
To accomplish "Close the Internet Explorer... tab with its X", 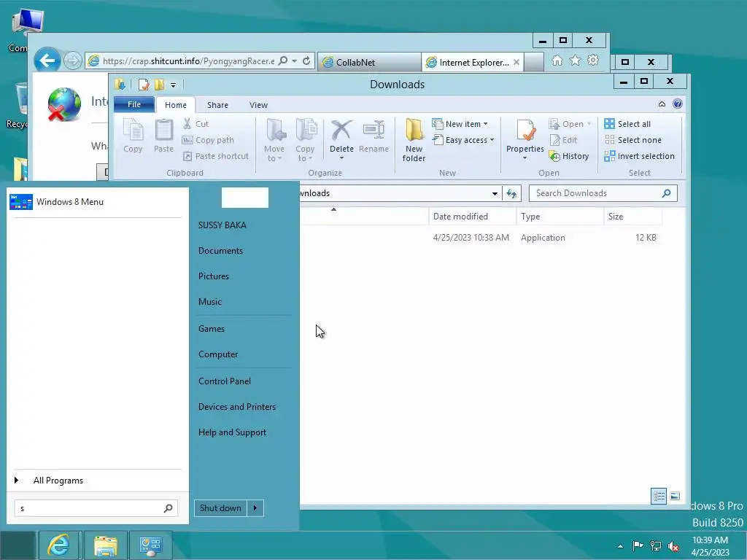I will coord(516,62).
